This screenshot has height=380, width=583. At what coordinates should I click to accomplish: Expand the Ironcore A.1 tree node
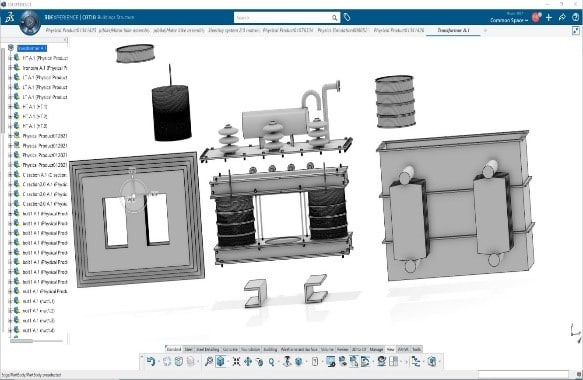coord(10,68)
